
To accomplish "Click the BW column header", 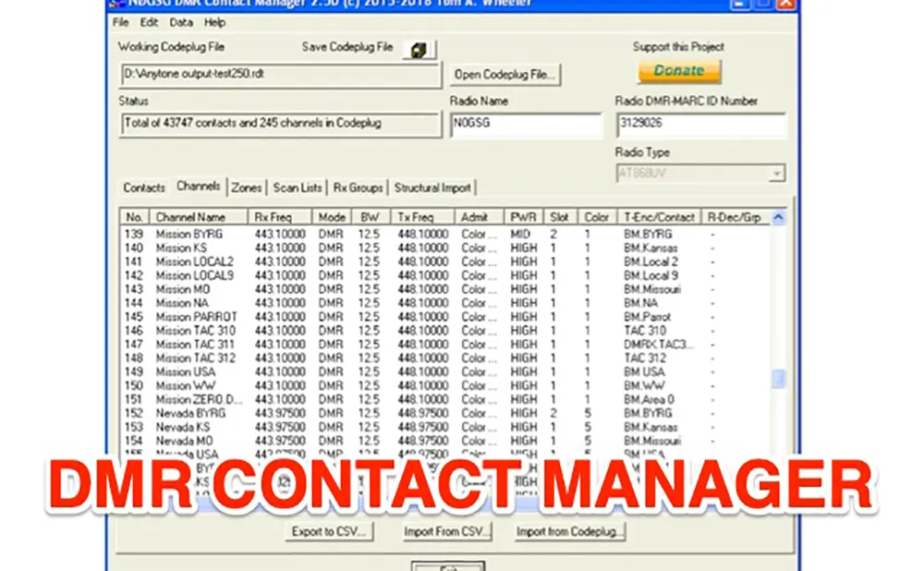I will pyautogui.click(x=371, y=217).
